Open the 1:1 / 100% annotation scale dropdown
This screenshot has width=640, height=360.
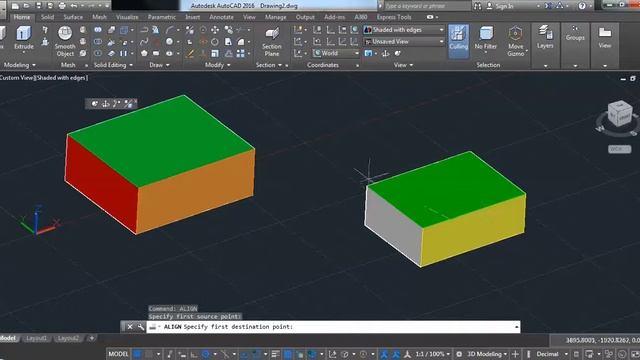pyautogui.click(x=433, y=354)
